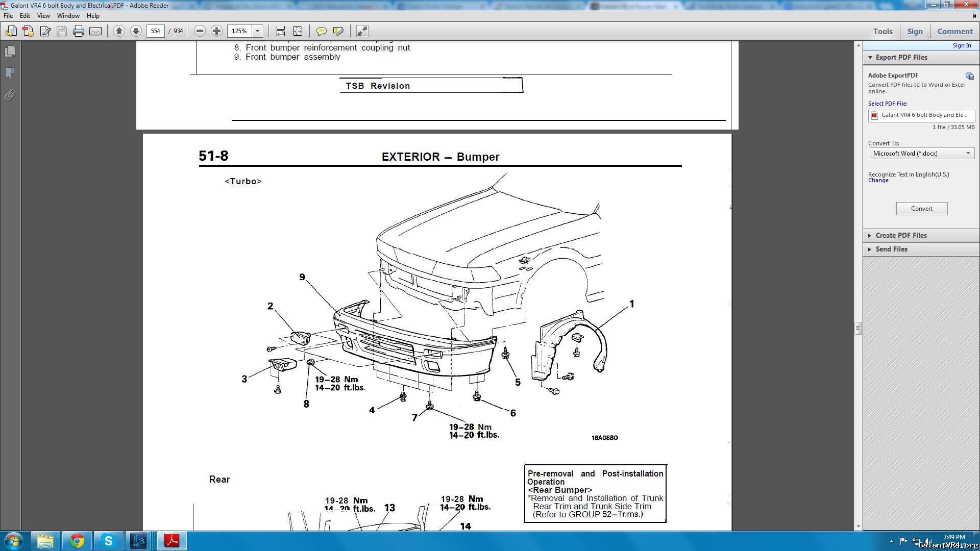The height and width of the screenshot is (551, 980).
Task: Switch to Read Mode view icon
Action: (x=362, y=31)
